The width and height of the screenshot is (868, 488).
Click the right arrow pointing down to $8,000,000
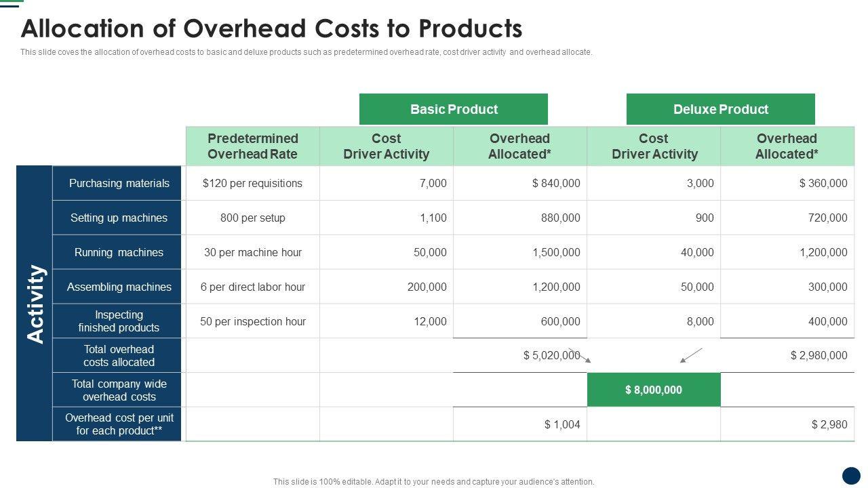[x=691, y=355]
